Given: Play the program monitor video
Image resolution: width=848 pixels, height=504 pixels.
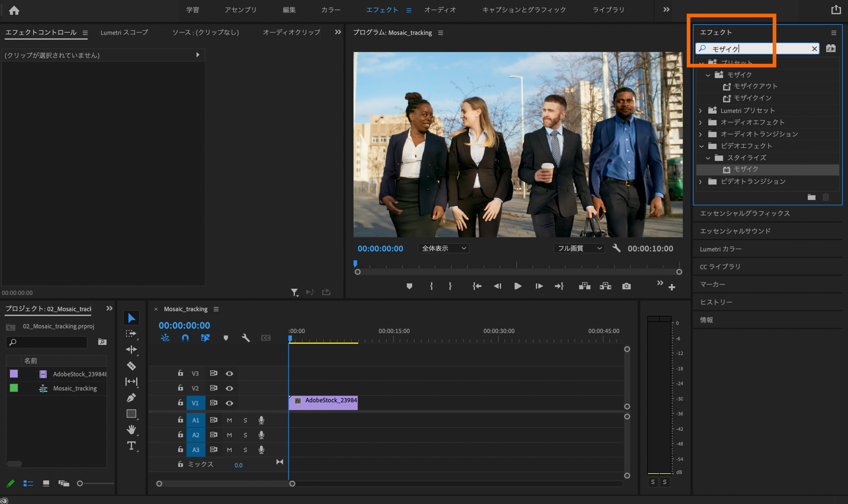Looking at the screenshot, I should coord(518,286).
